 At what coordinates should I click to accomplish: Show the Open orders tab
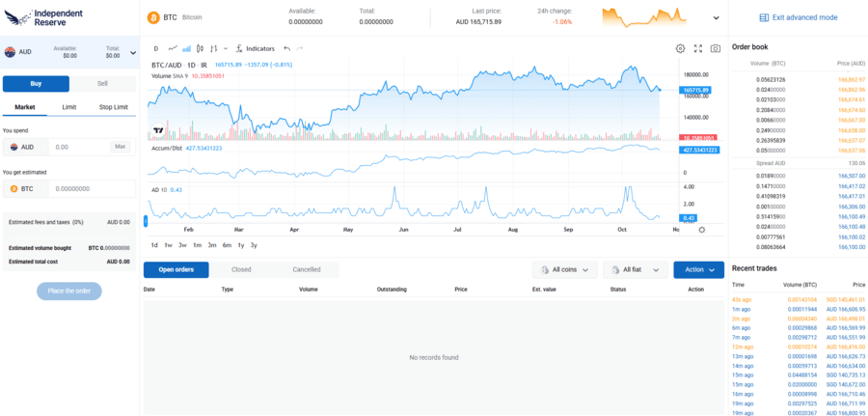click(x=176, y=269)
